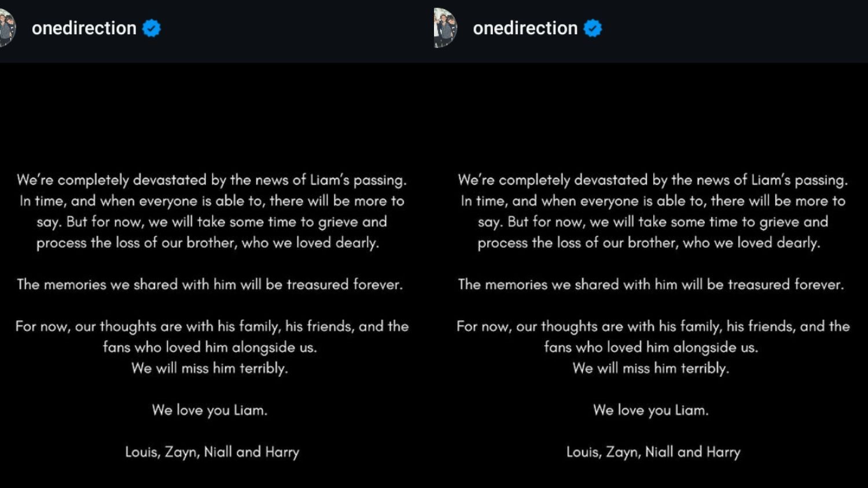
Task: Click "process the loss of our brother" left post
Action: [208, 243]
